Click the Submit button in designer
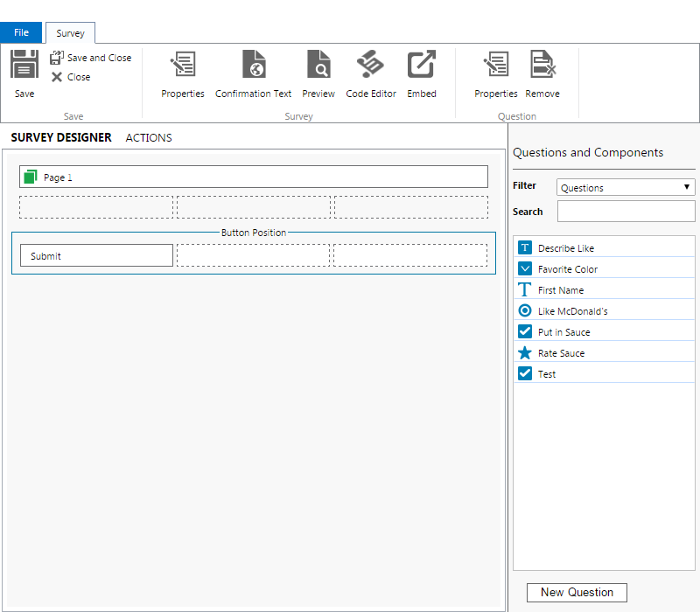This screenshot has width=700, height=612. tap(96, 256)
